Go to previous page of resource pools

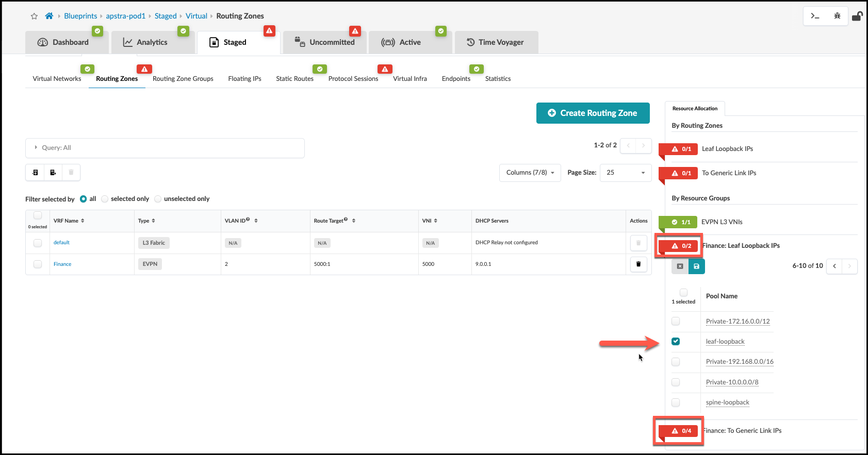pyautogui.click(x=834, y=266)
